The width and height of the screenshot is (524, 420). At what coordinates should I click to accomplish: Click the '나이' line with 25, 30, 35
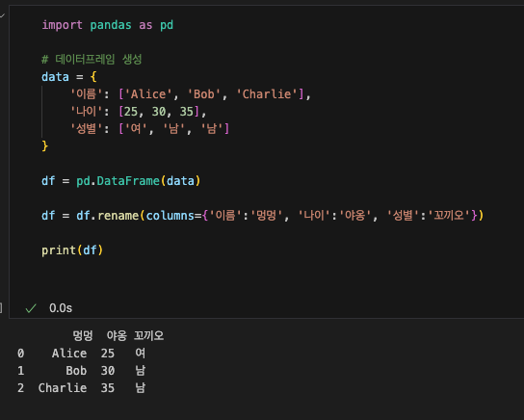pyautogui.click(x=138, y=112)
